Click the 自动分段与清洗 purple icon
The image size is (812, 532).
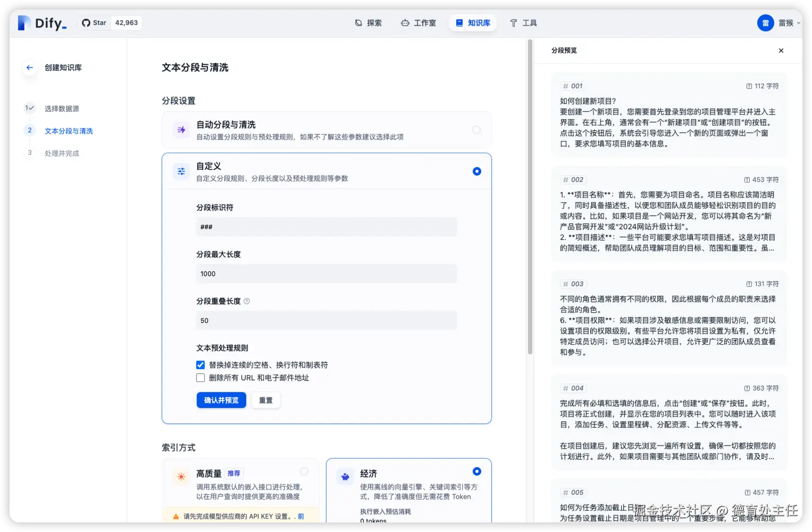(181, 130)
